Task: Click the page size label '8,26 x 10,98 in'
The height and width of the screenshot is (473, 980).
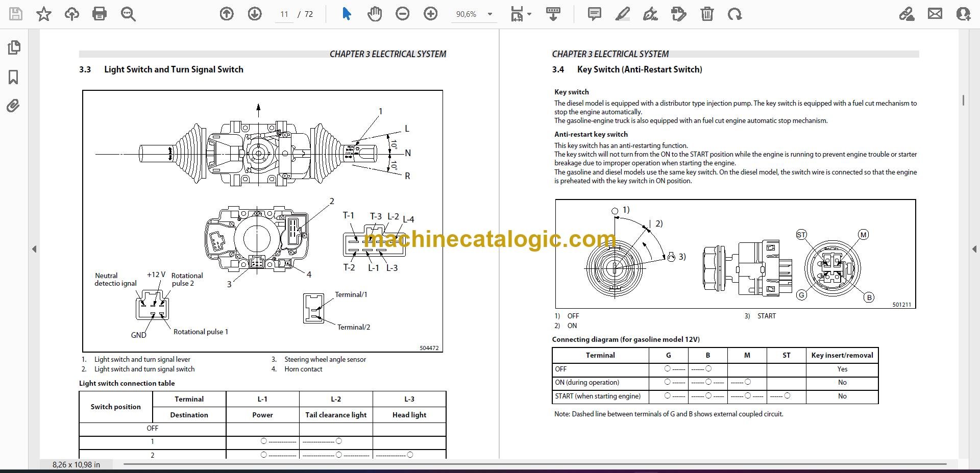Action: tap(77, 464)
